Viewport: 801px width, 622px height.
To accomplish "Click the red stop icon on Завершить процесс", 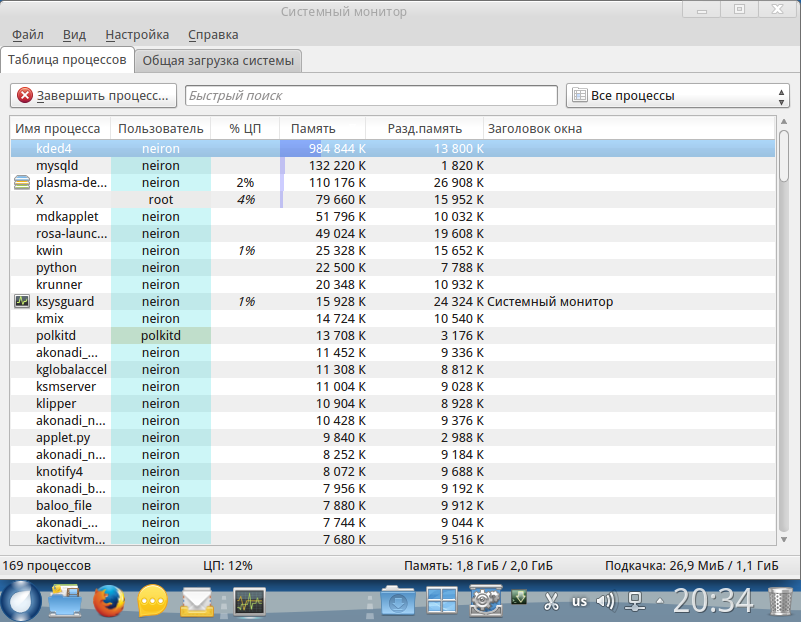I will (25, 95).
